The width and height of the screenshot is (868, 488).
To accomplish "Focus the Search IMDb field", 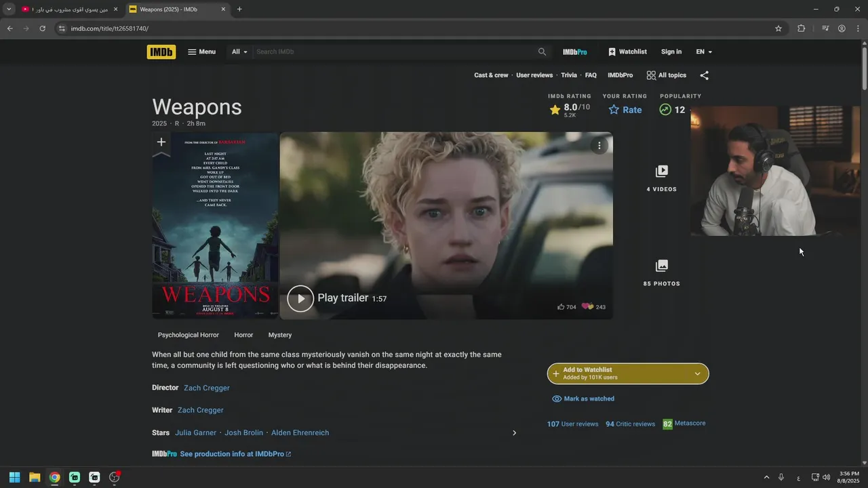I will [395, 52].
